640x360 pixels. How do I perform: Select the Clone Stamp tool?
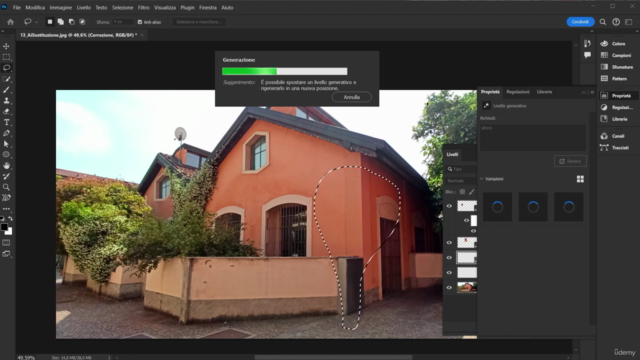[6, 100]
